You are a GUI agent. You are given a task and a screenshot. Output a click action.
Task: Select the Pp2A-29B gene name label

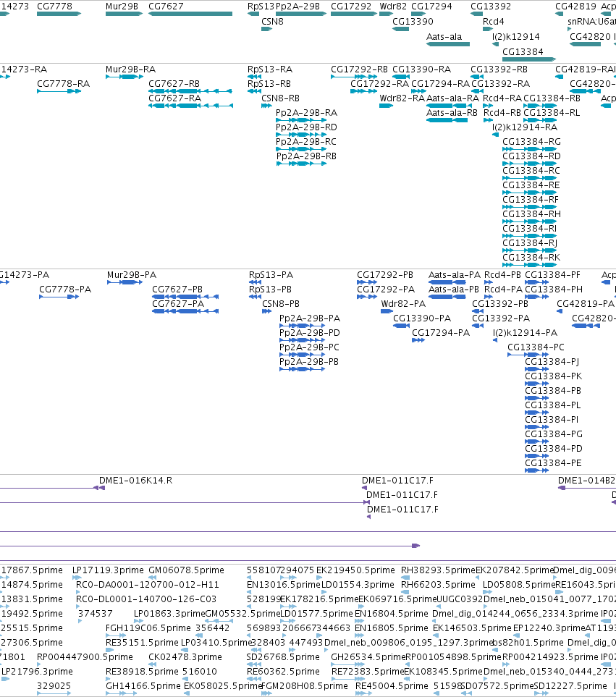[298, 7]
